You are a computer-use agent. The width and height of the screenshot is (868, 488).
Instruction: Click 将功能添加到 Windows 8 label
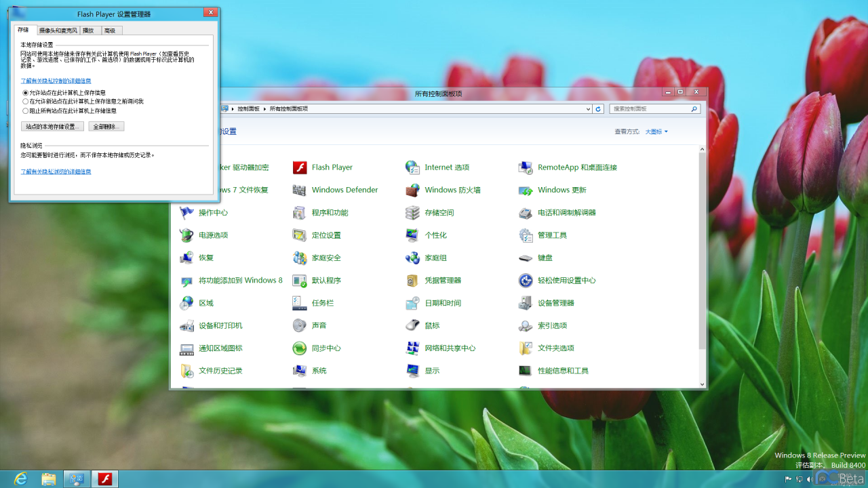coord(241,281)
